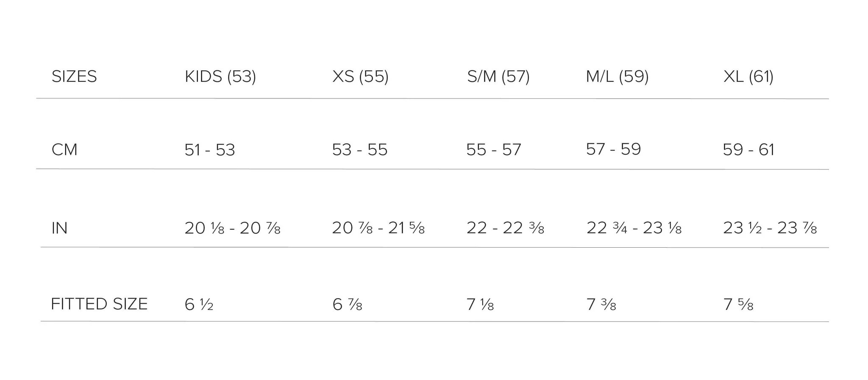Click the 59 - 61 centimeter cell

coord(748,150)
